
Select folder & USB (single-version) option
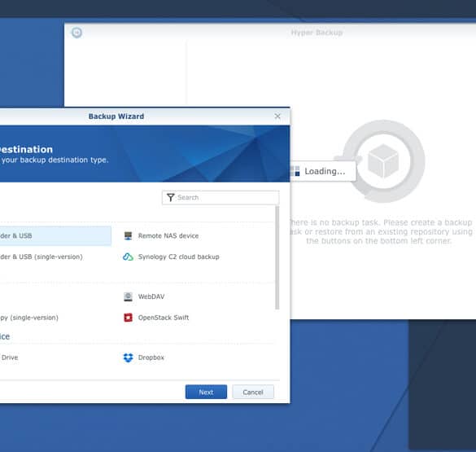coord(41,257)
